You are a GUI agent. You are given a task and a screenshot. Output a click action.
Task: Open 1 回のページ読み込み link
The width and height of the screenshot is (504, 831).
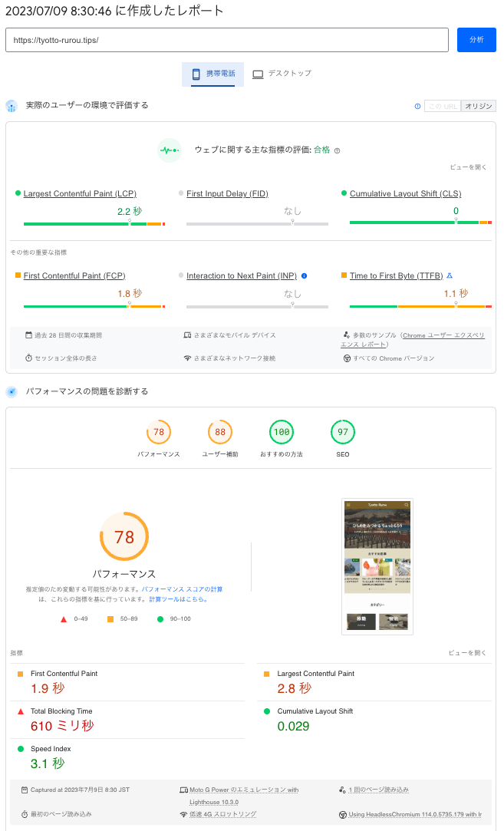[x=378, y=790]
